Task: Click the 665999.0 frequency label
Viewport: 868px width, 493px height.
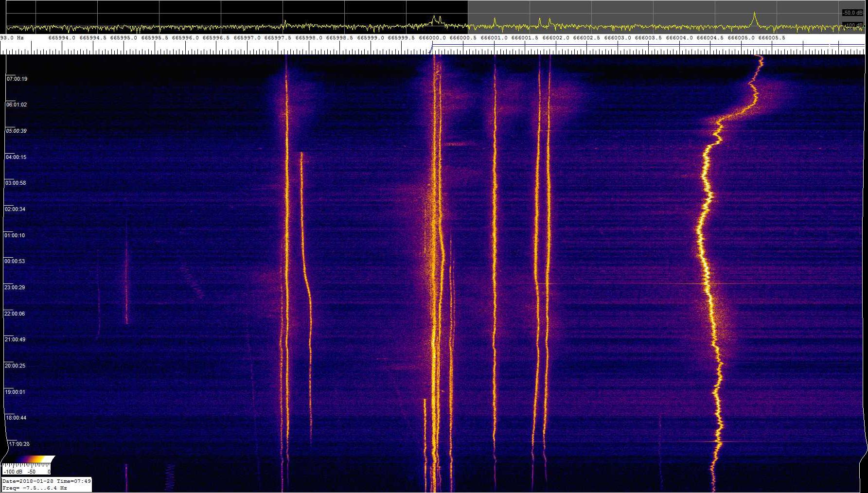Action: 371,38
